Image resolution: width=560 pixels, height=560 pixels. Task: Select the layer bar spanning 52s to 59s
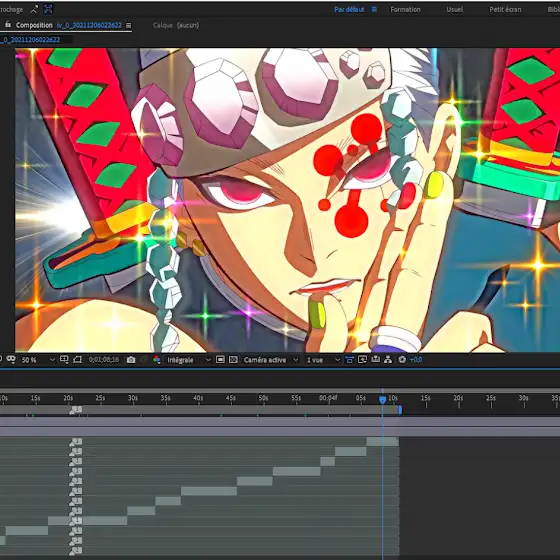point(296,471)
